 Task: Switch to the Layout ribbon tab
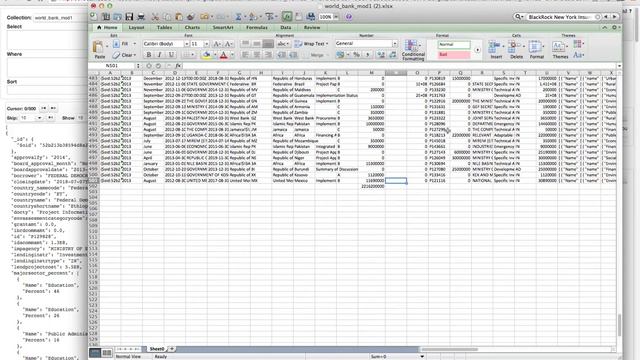tap(136, 27)
